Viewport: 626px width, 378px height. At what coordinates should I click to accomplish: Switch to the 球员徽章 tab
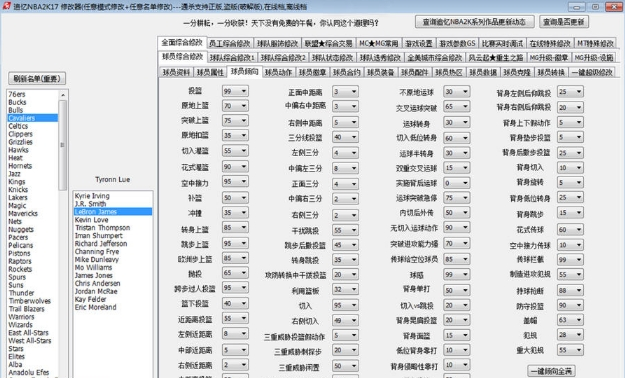[x=312, y=72]
